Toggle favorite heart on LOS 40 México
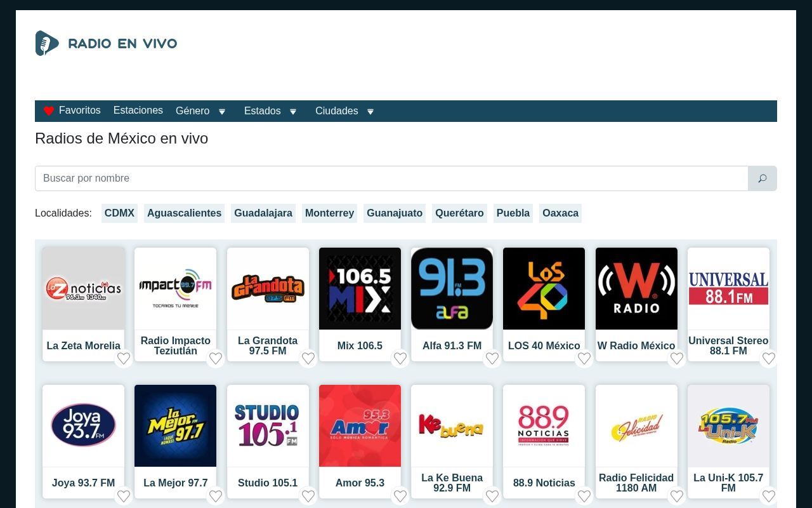 pos(584,359)
